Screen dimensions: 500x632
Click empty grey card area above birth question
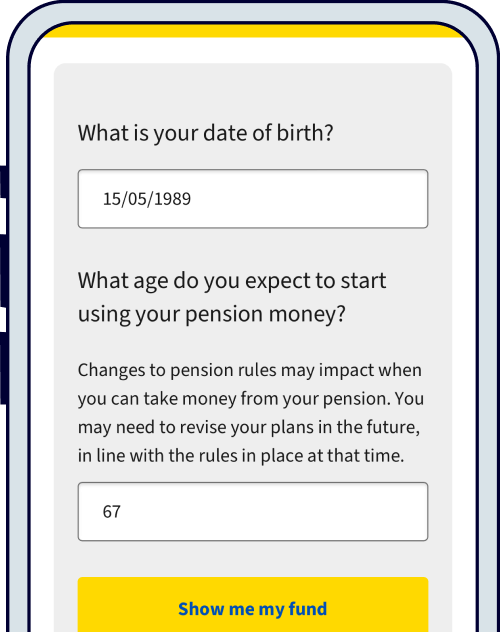(x=253, y=91)
